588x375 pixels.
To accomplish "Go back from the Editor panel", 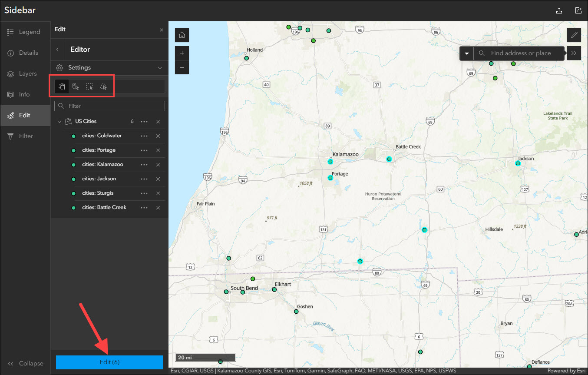I will [x=58, y=50].
